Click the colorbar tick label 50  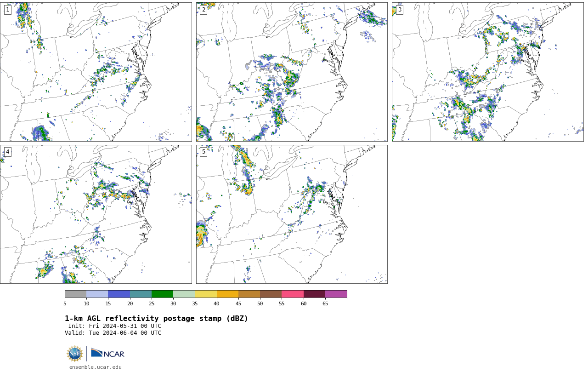tap(260, 303)
